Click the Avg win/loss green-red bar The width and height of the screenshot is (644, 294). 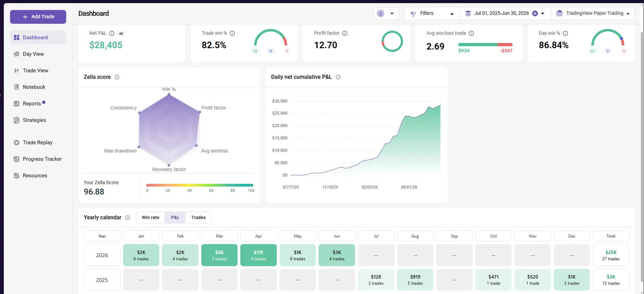click(x=485, y=44)
